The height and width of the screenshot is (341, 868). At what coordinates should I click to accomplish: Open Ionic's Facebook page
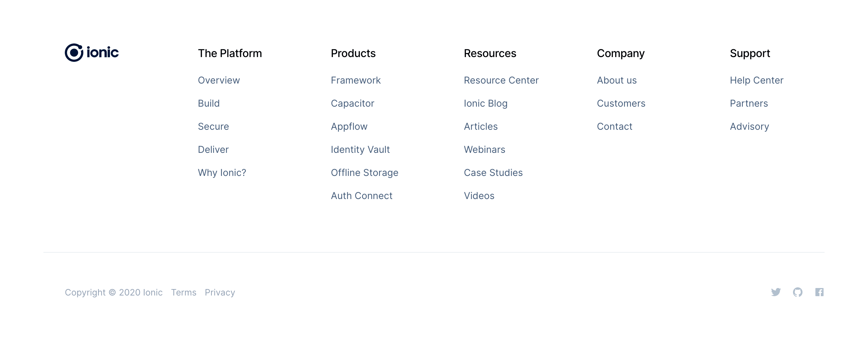pos(819,292)
